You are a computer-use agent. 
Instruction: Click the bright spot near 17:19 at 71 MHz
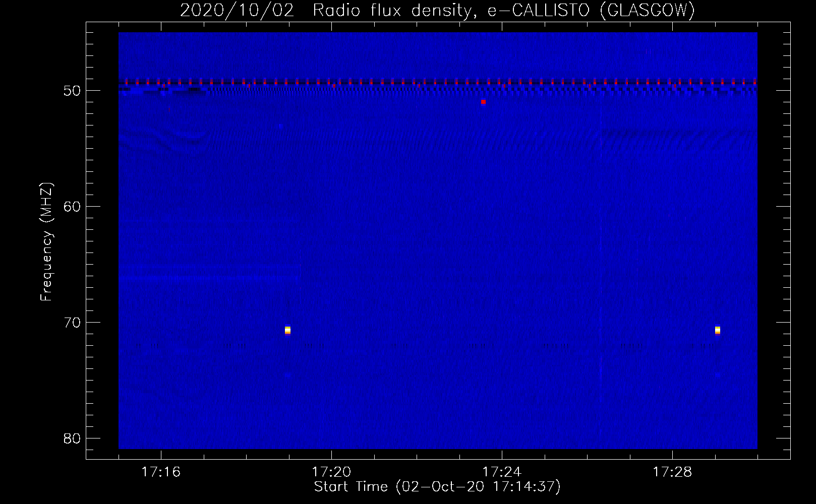(x=287, y=330)
